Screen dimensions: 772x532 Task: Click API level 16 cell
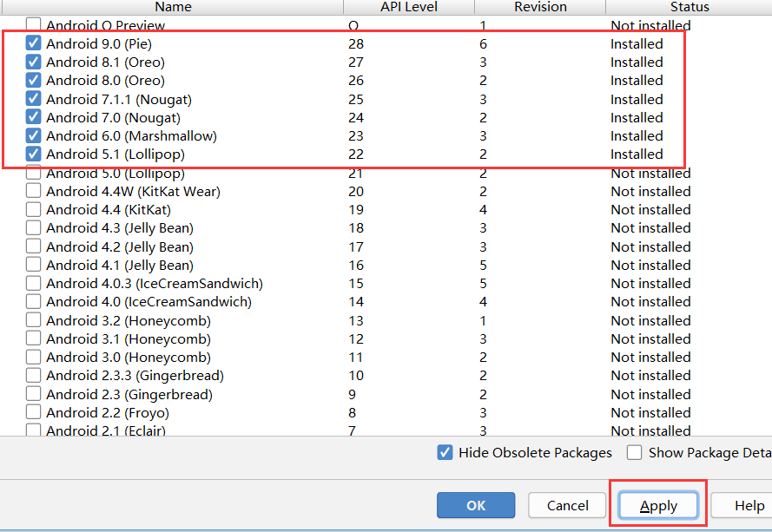tap(356, 266)
